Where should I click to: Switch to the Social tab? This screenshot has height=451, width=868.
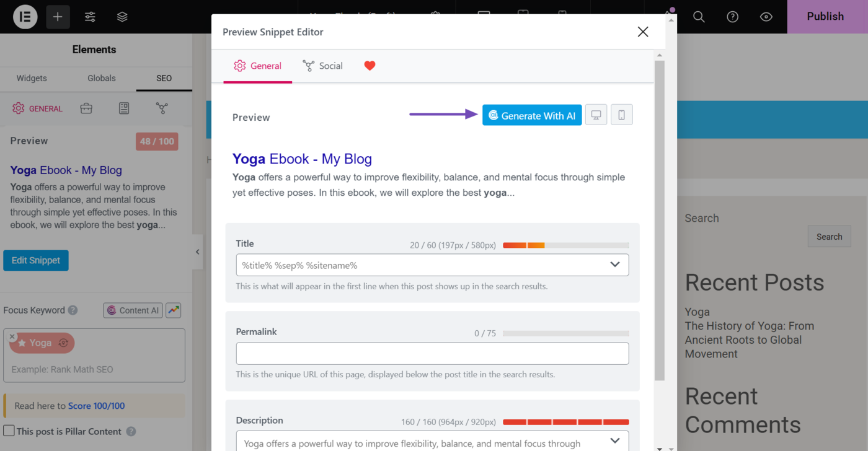[322, 66]
